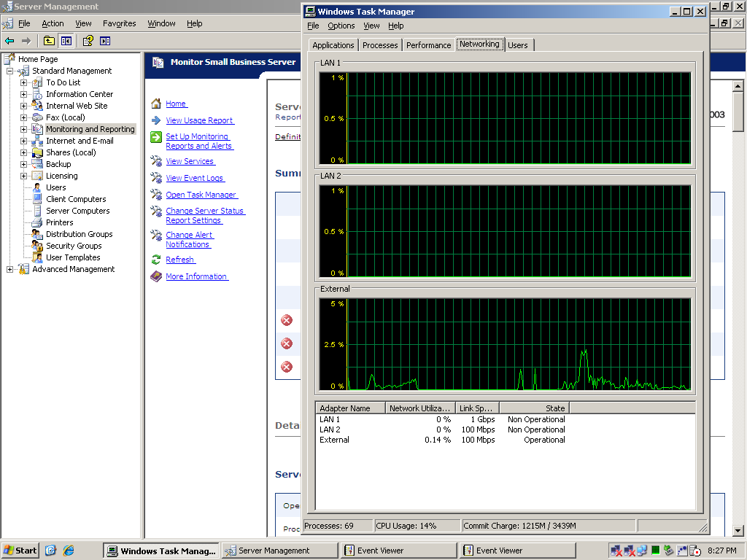Click the green CPU meter tray icon

click(656, 551)
